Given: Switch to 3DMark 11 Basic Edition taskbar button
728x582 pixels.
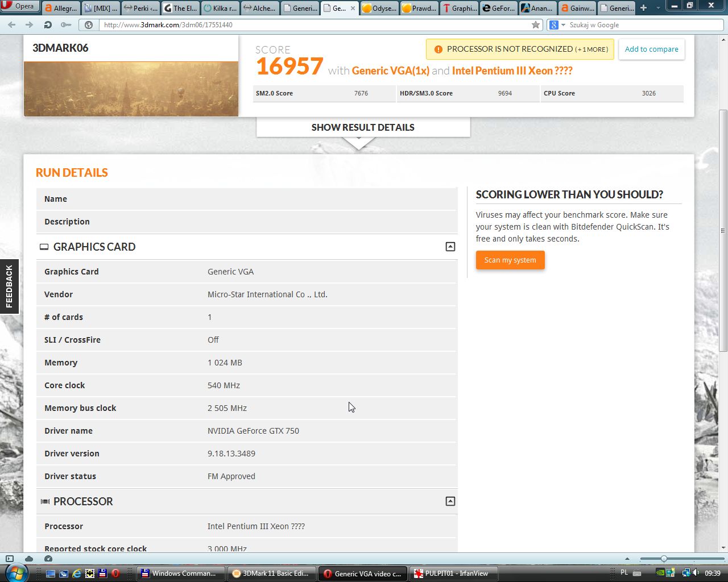Looking at the screenshot, I should click(271, 573).
